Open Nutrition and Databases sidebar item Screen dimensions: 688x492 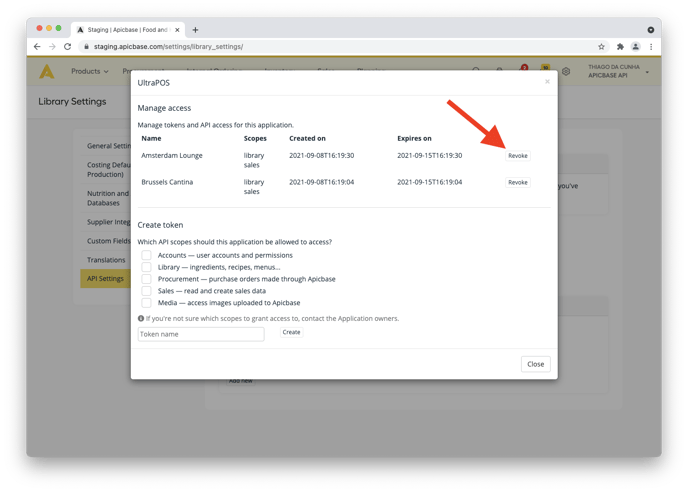pos(106,198)
